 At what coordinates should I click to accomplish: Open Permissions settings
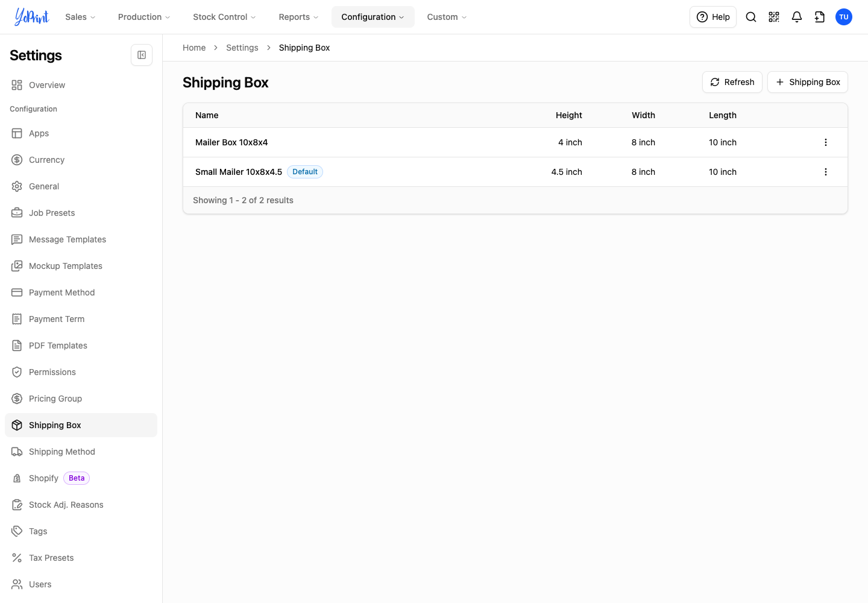(x=81, y=372)
